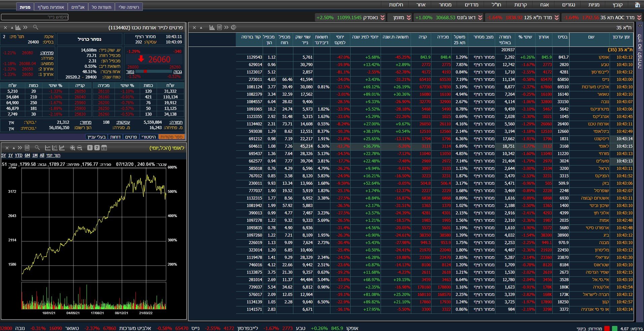Expand the Dow Jones index ticker dropdown
The width and height of the screenshot is (644, 331).
pyautogui.click(x=480, y=18)
